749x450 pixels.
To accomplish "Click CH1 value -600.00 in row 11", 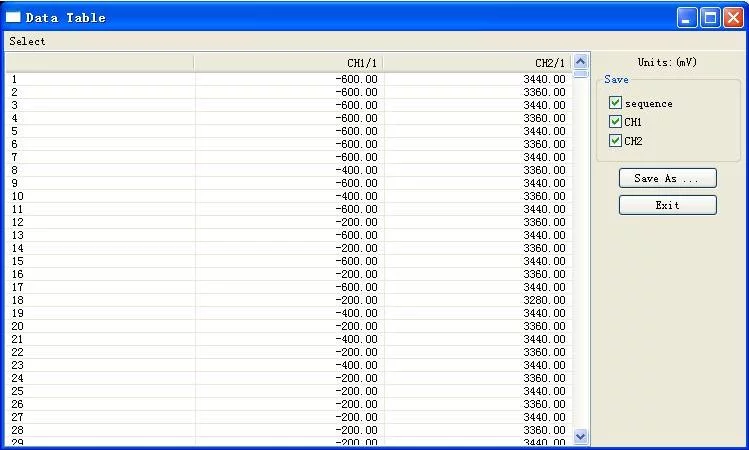I will click(x=356, y=209).
